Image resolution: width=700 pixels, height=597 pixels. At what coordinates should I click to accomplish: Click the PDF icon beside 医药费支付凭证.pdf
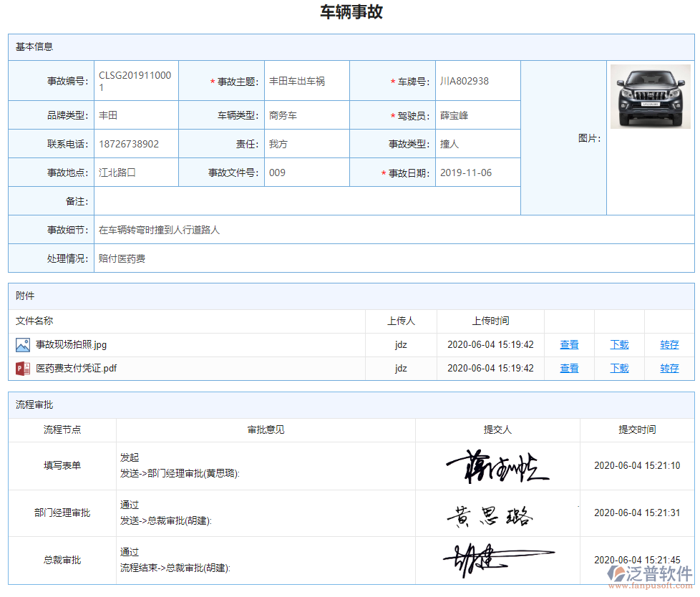pyautogui.click(x=22, y=368)
